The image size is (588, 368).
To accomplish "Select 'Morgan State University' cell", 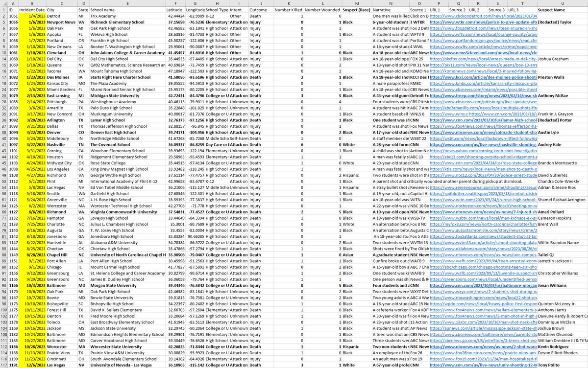I will coord(127,285).
